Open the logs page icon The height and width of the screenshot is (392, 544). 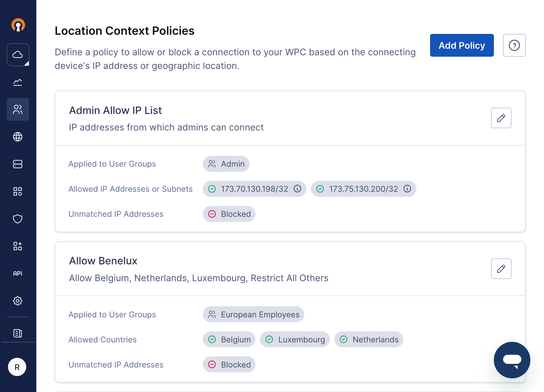tap(18, 333)
